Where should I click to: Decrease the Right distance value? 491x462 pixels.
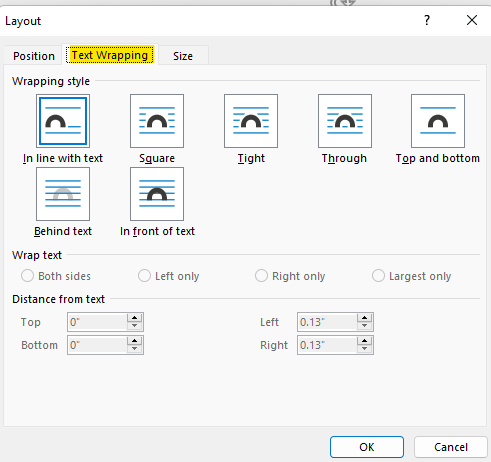365,349
